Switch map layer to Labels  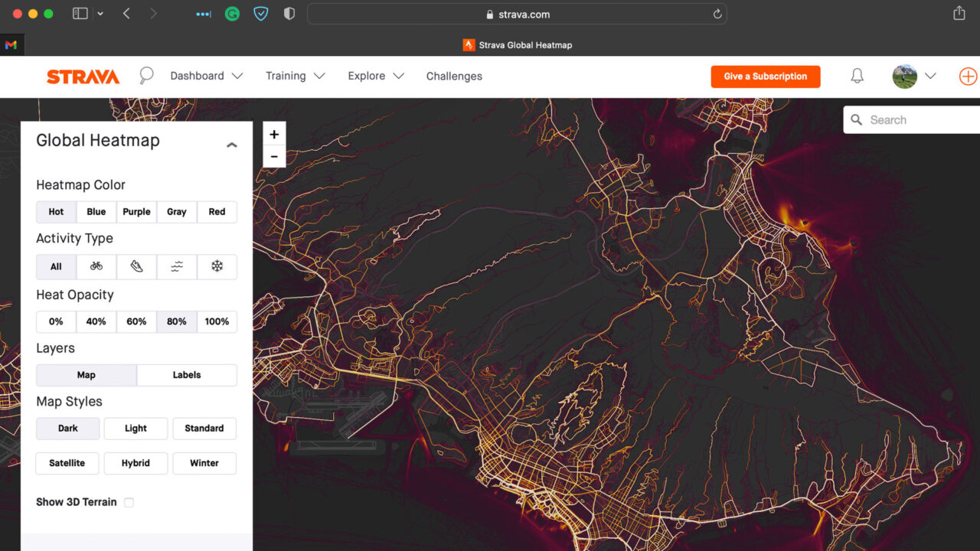pyautogui.click(x=186, y=375)
